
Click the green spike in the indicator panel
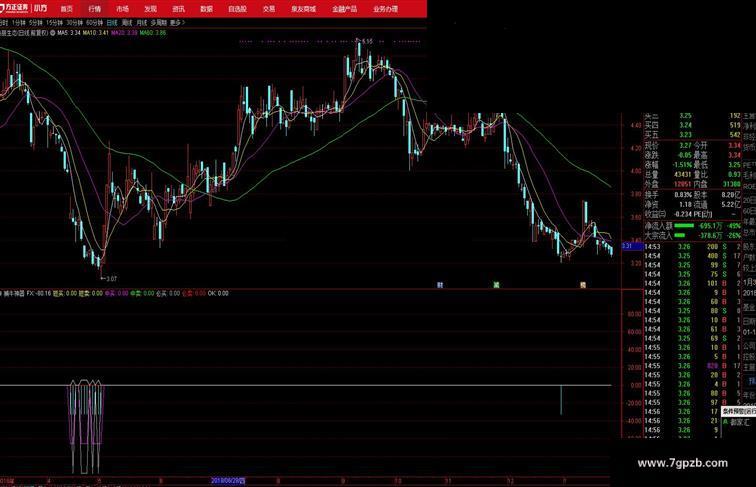[x=561, y=400]
